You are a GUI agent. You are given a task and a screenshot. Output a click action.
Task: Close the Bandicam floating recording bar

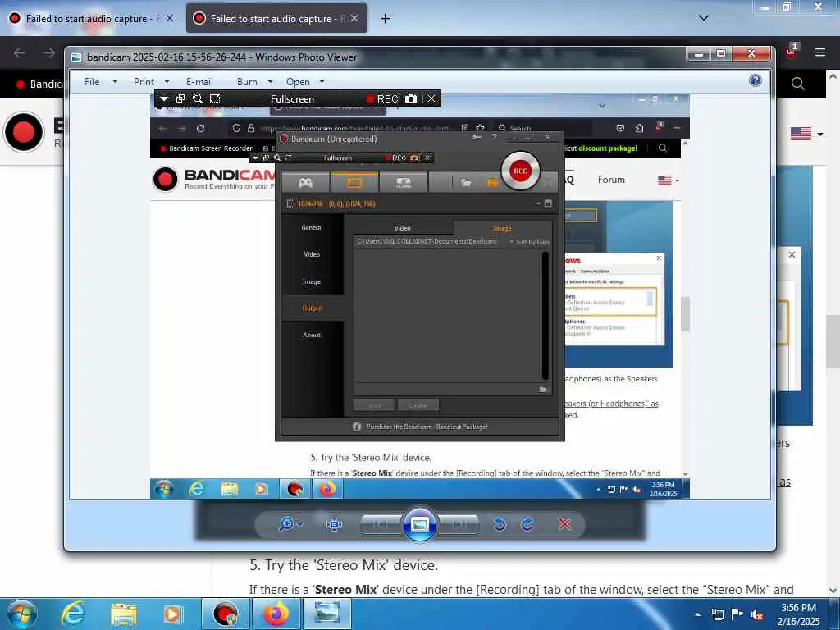431,98
